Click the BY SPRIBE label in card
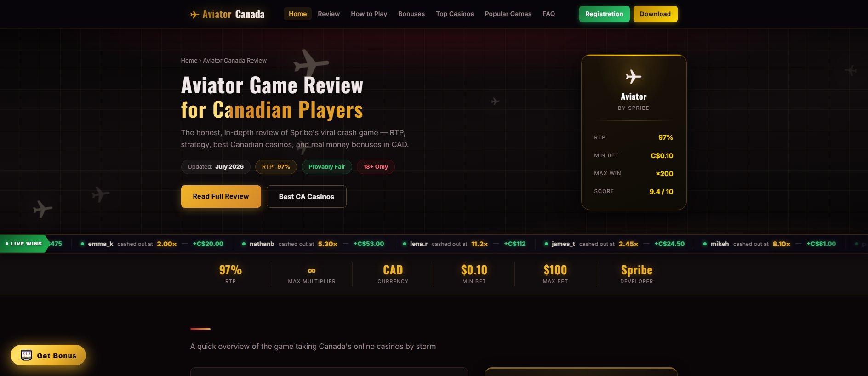Screen dimensions: 868x376 (x=634, y=108)
